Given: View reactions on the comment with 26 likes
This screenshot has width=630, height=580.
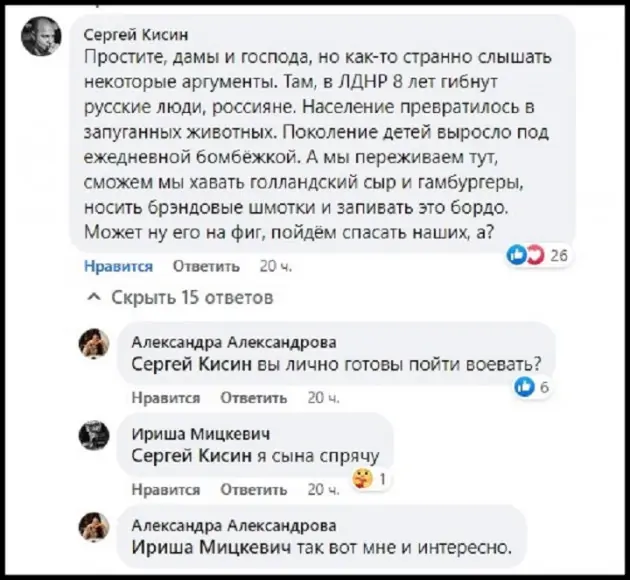Looking at the screenshot, I should 538,256.
